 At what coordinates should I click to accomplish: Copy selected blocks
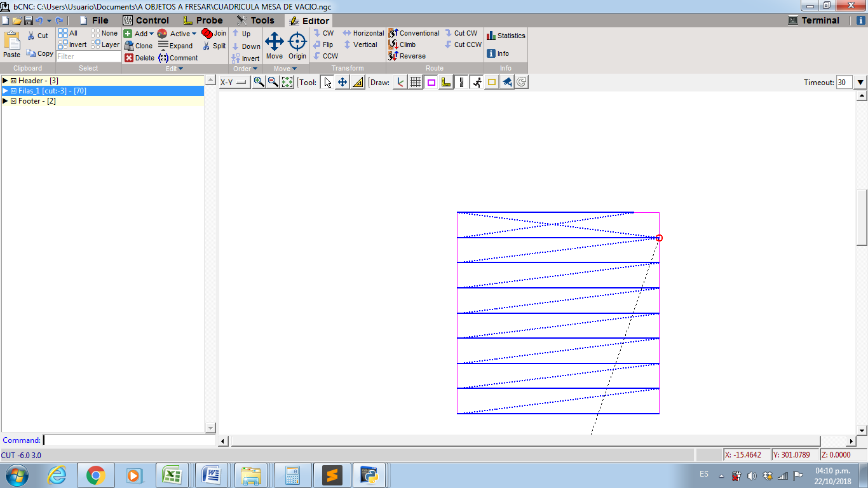pyautogui.click(x=39, y=53)
